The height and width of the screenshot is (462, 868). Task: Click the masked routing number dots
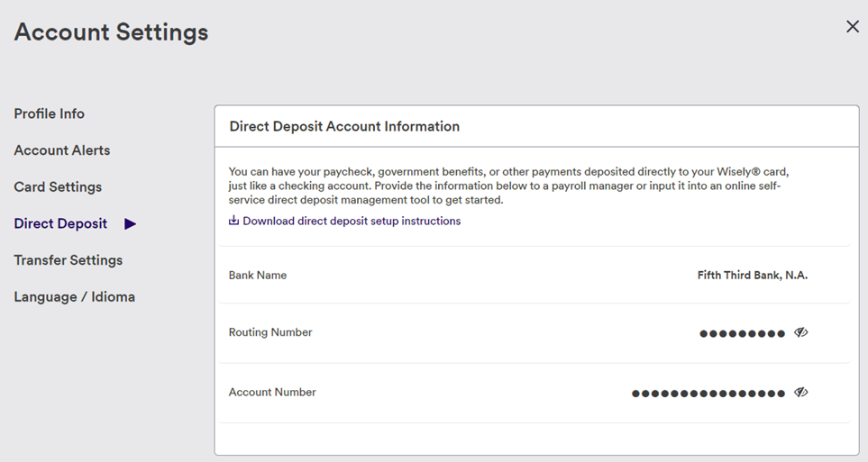(743, 333)
